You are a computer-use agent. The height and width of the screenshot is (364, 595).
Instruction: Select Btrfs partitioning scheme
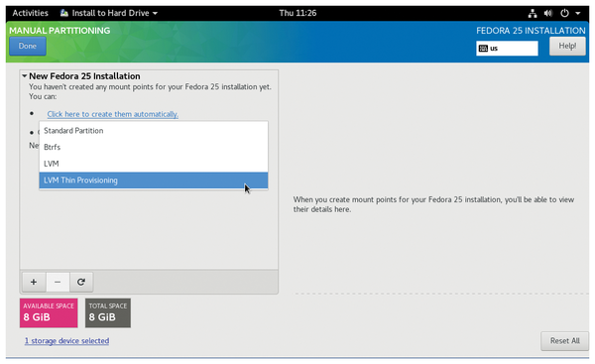154,147
